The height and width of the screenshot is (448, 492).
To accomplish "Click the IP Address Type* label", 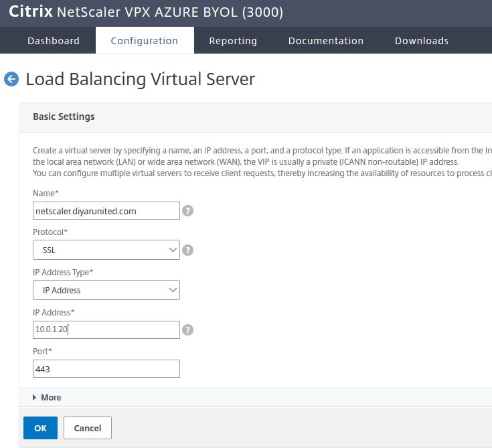I will point(63,272).
